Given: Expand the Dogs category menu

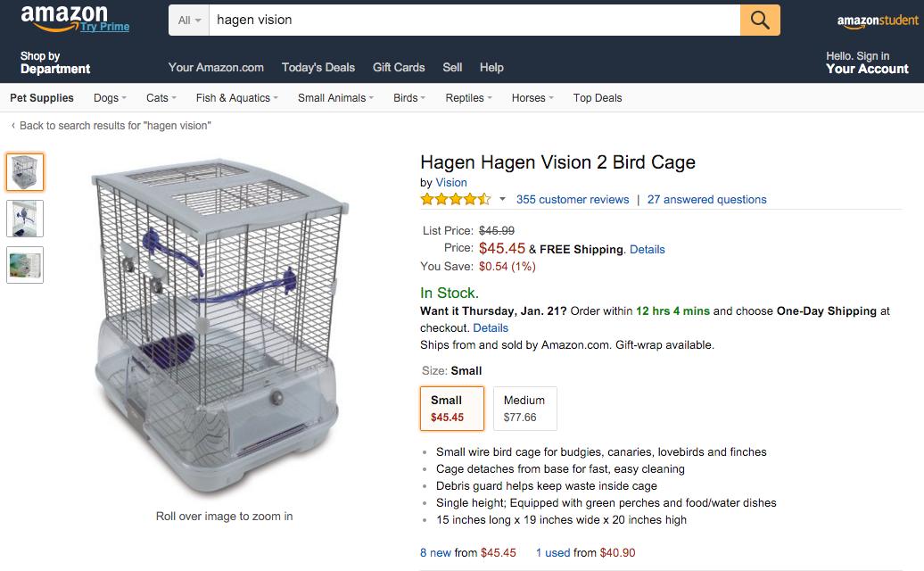Looking at the screenshot, I should pos(110,98).
